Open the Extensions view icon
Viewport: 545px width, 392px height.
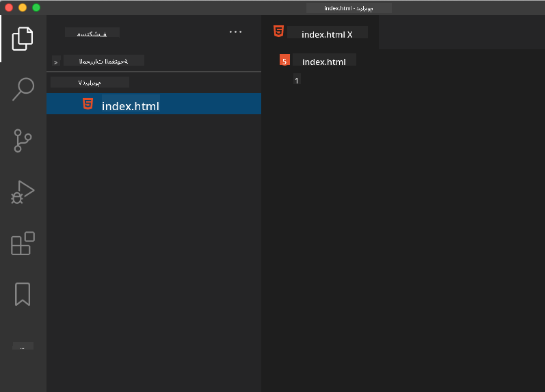[x=23, y=244]
